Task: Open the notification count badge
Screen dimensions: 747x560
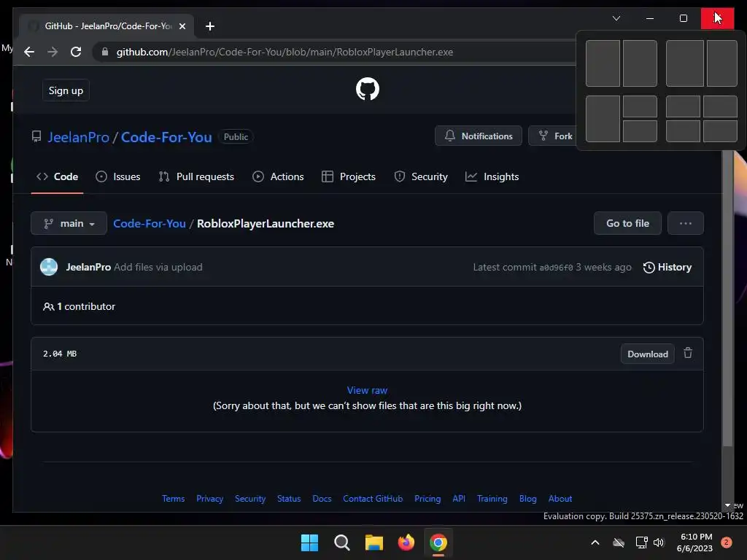Action: point(726,542)
